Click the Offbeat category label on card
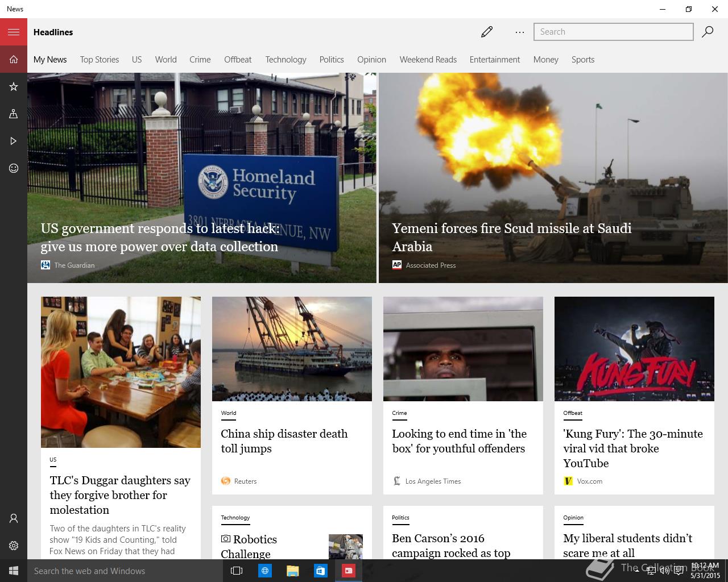 click(573, 413)
